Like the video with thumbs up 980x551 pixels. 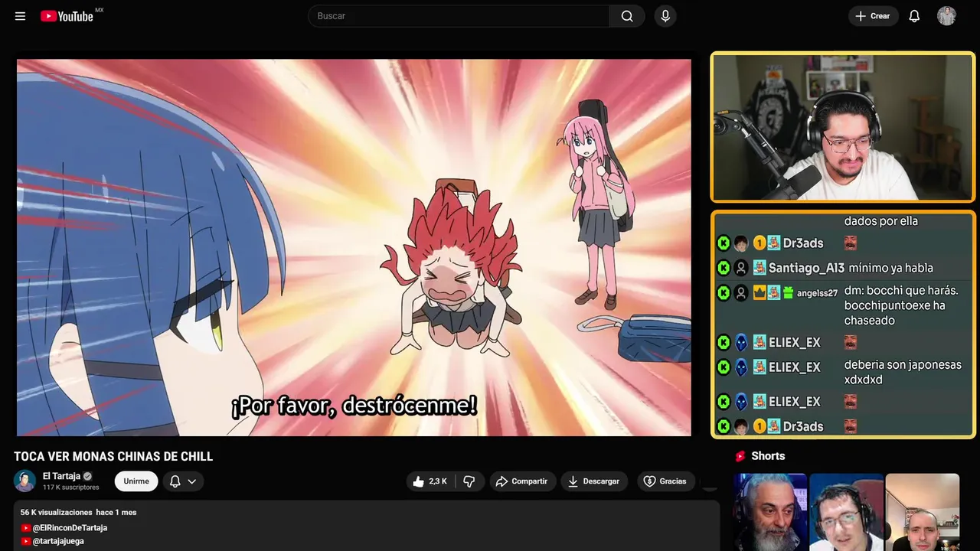(x=430, y=481)
